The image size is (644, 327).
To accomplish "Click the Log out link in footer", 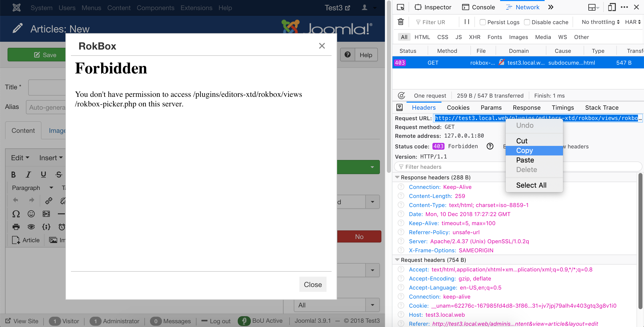I will [x=216, y=321].
